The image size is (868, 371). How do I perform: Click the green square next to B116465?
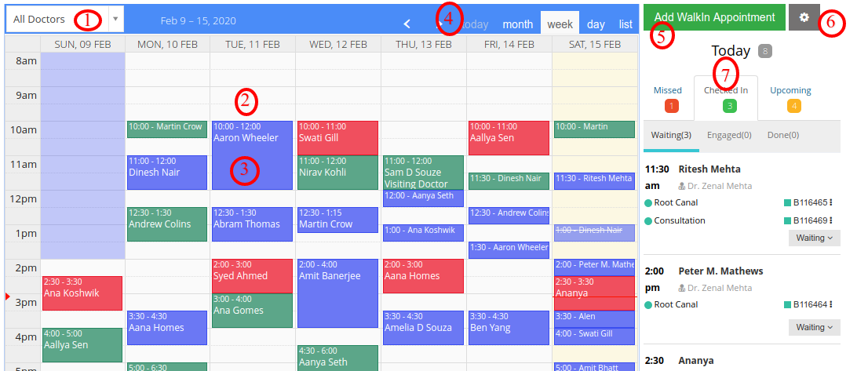point(787,203)
